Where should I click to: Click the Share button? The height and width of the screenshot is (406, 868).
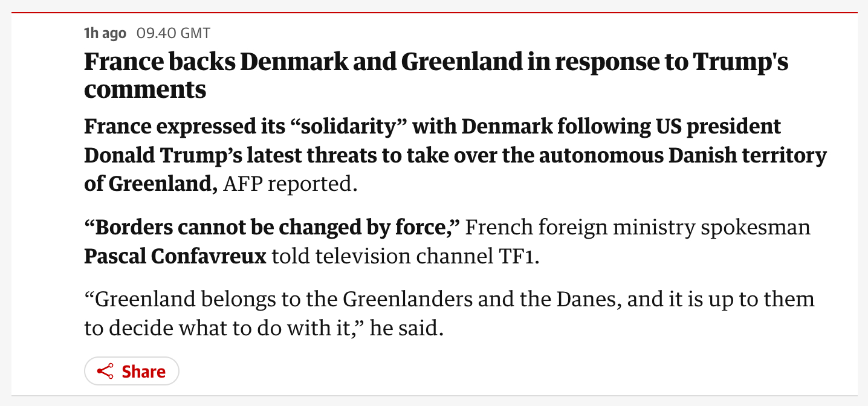click(132, 371)
